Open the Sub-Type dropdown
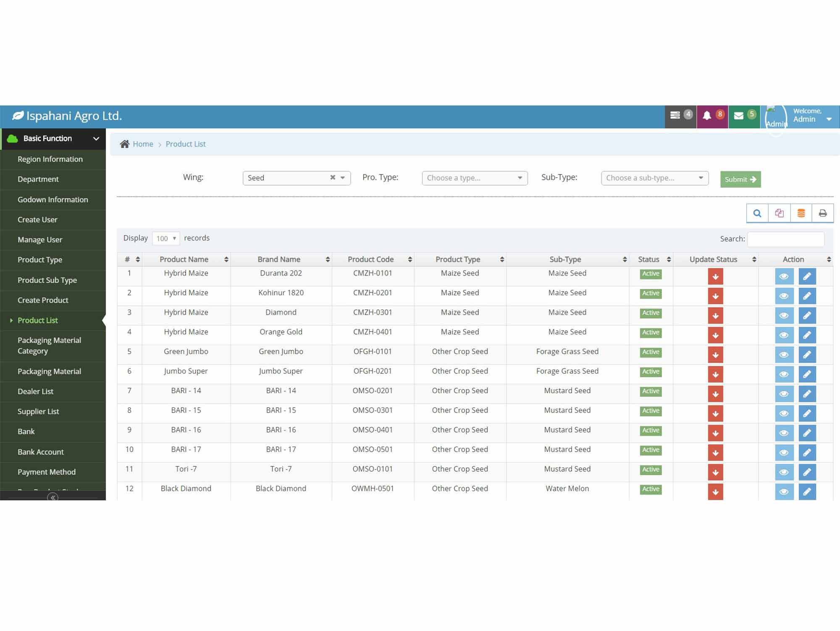 coord(654,178)
